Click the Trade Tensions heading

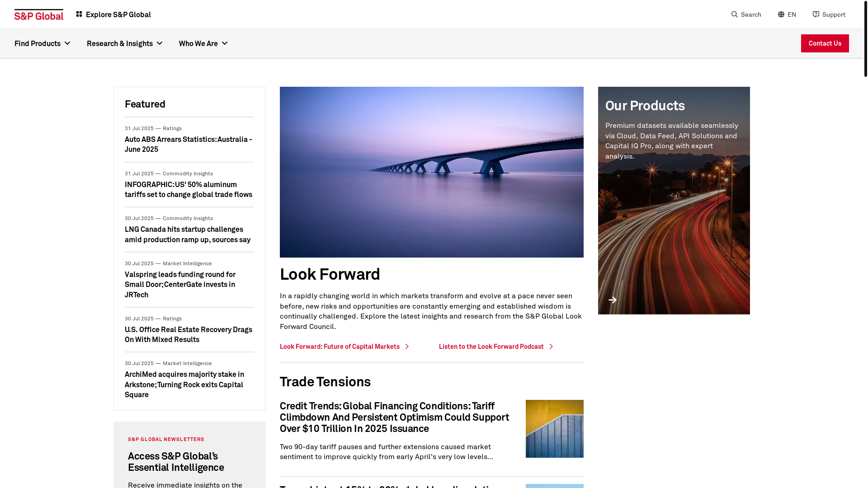pos(325,382)
